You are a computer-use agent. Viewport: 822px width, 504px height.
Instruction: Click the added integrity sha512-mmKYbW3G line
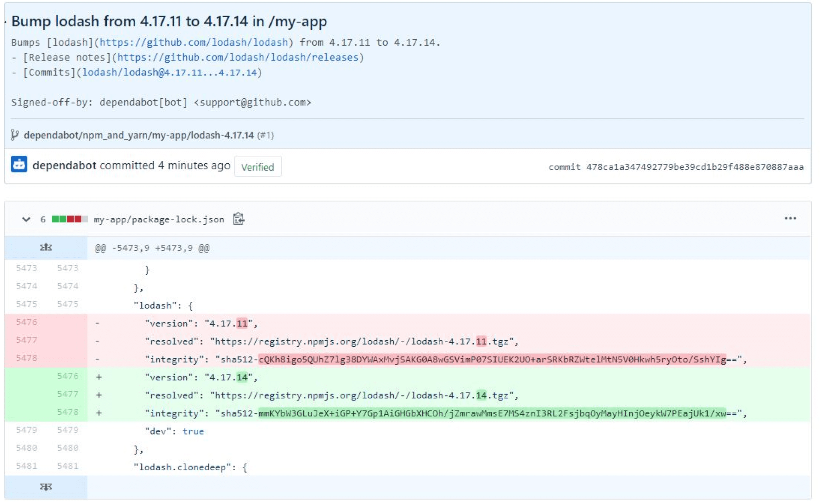pyautogui.click(x=449, y=413)
